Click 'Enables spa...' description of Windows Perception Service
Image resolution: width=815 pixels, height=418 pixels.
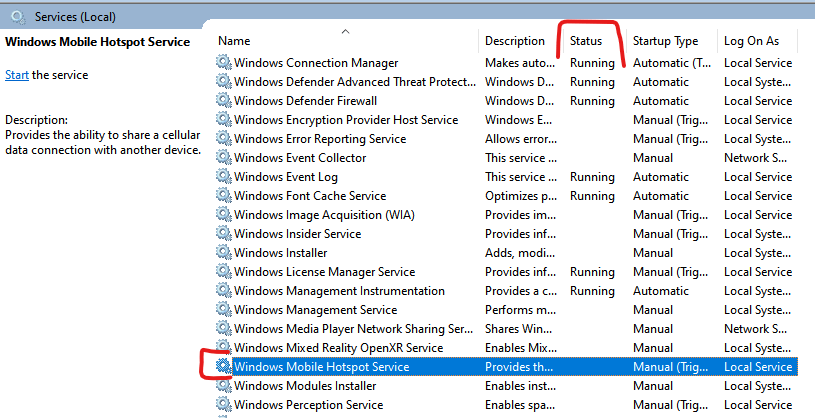[520, 405]
